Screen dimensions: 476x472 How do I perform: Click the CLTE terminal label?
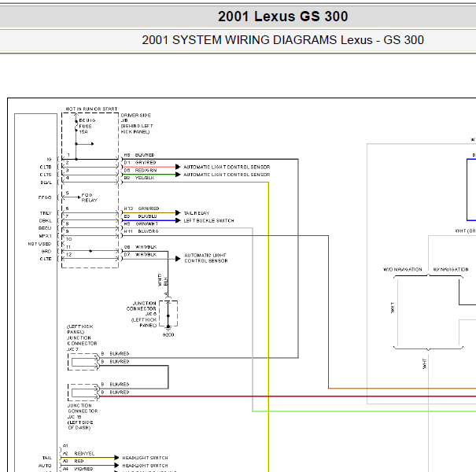(x=46, y=259)
